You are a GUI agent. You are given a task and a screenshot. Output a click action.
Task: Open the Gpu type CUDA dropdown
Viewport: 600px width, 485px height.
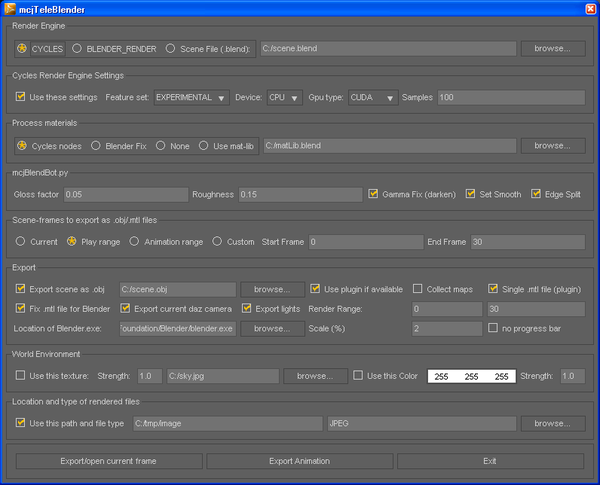[373, 98]
